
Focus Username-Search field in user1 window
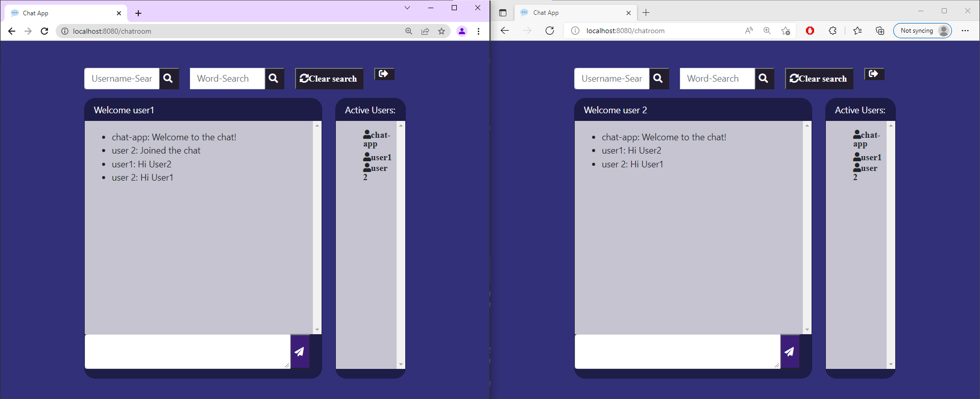pyautogui.click(x=122, y=79)
